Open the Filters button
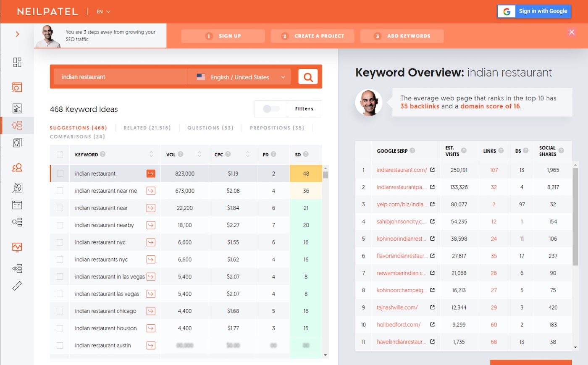This screenshot has width=588, height=365. tap(304, 109)
